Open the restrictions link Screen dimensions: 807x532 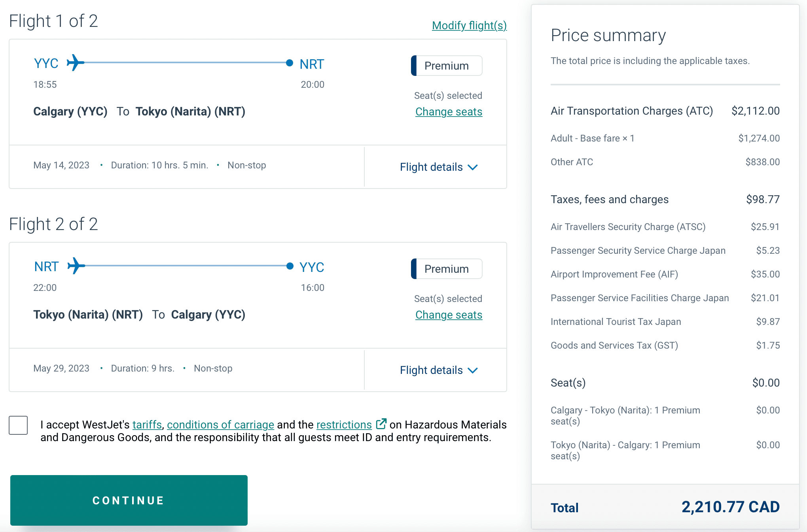[344, 424]
